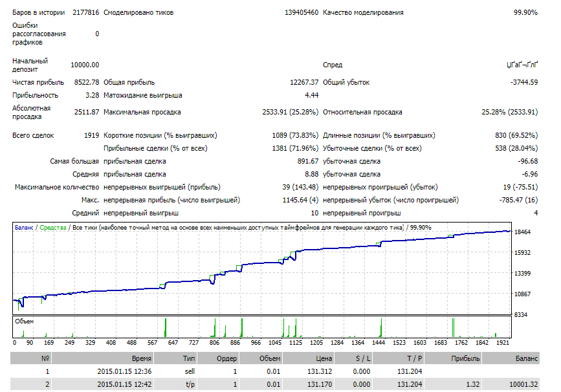Click average loss trade value -6.96
The width and height of the screenshot is (561, 392).
click(x=529, y=174)
